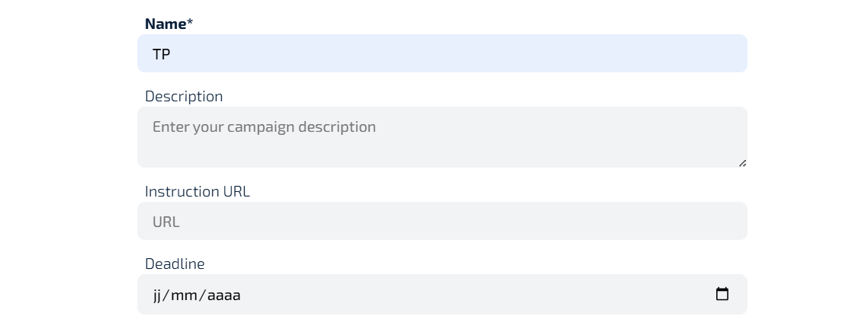The width and height of the screenshot is (868, 326).
Task: Focus the Name input field
Action: tap(442, 53)
